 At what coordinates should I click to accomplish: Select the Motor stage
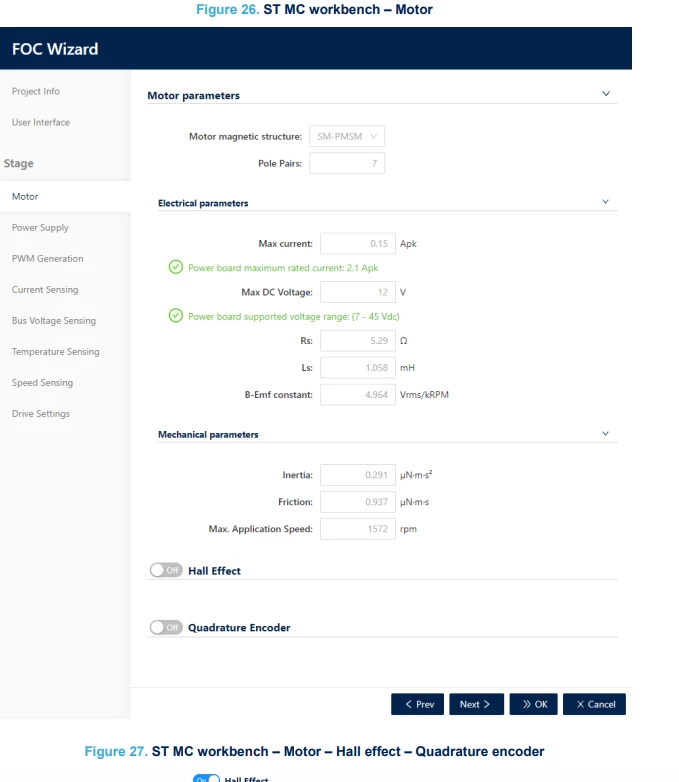[x=65, y=196]
